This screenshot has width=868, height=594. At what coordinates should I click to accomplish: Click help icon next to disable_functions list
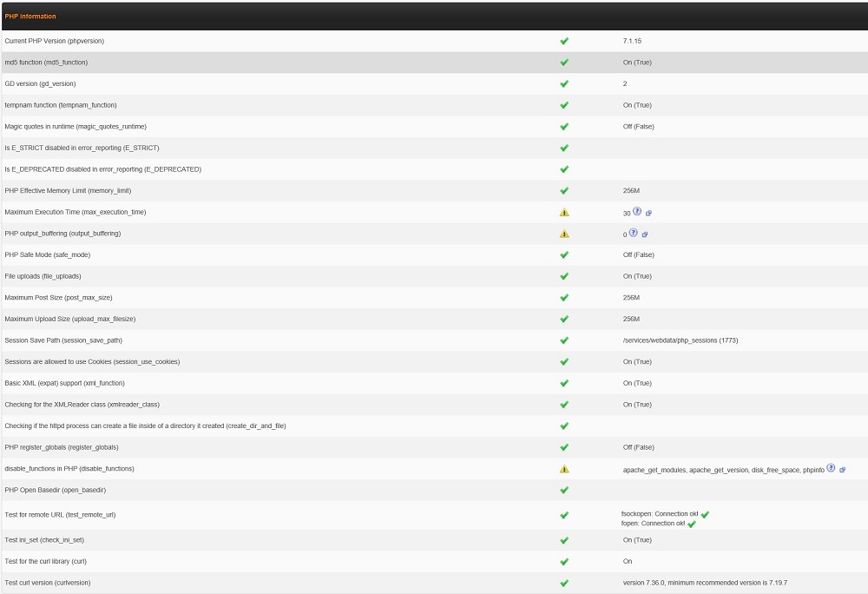831,468
